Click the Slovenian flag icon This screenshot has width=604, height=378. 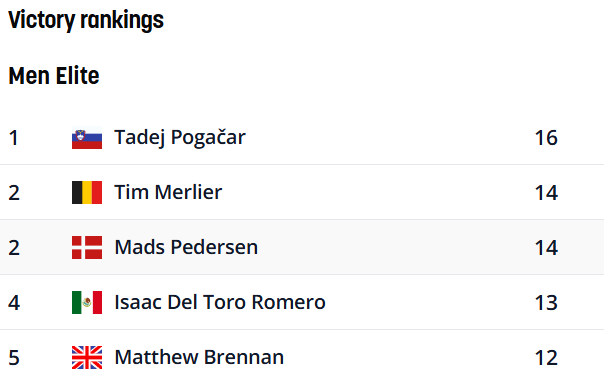tap(87, 138)
